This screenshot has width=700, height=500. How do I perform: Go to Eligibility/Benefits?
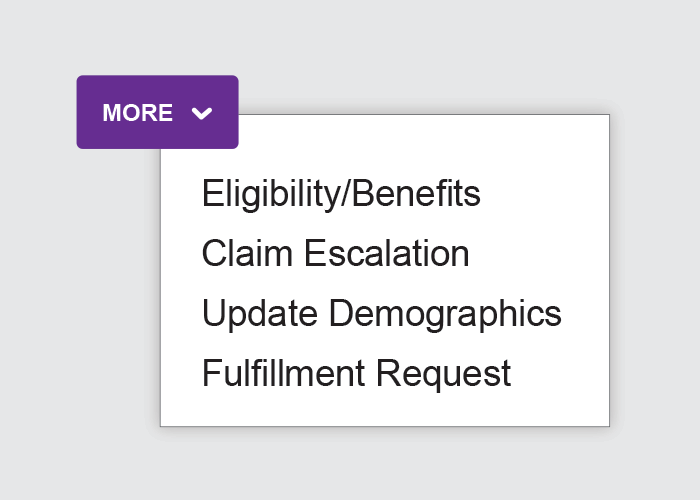pos(341,194)
